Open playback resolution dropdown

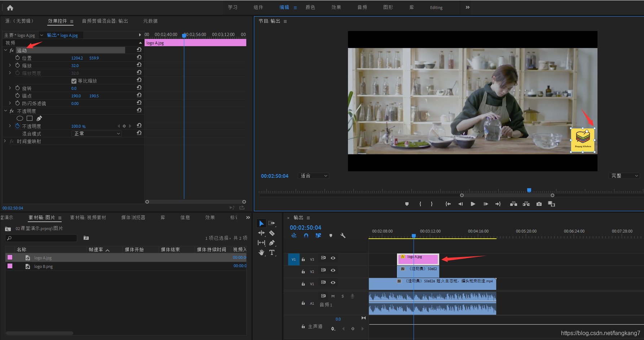(x=624, y=176)
